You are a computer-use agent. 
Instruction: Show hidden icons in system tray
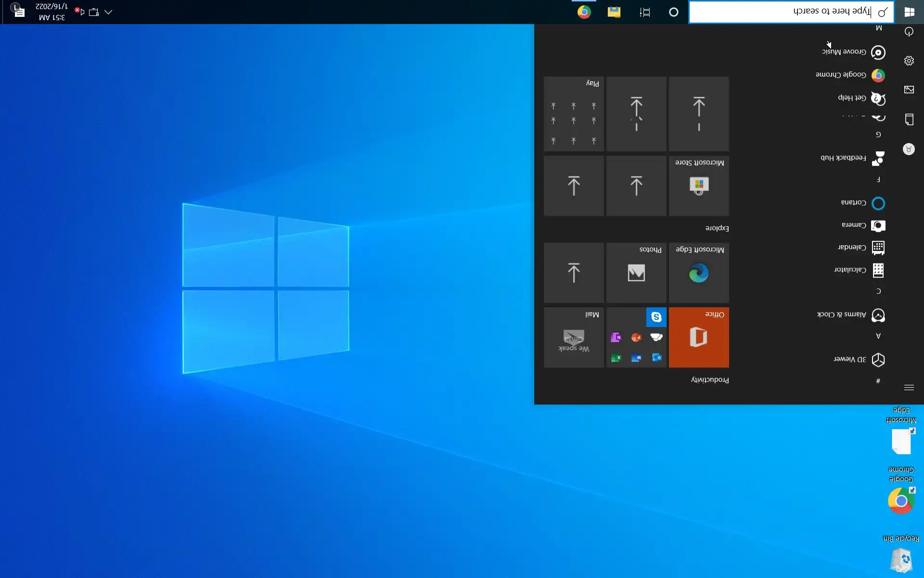(108, 12)
